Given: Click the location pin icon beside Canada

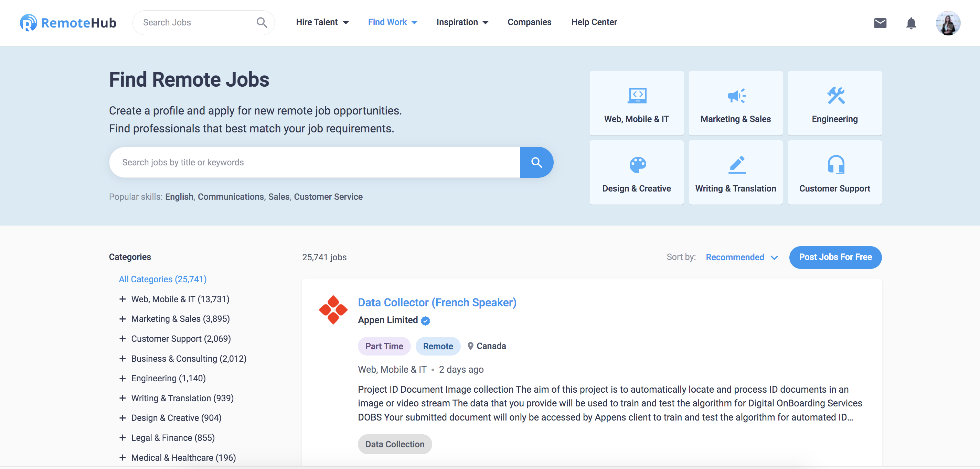Looking at the screenshot, I should tap(471, 346).
